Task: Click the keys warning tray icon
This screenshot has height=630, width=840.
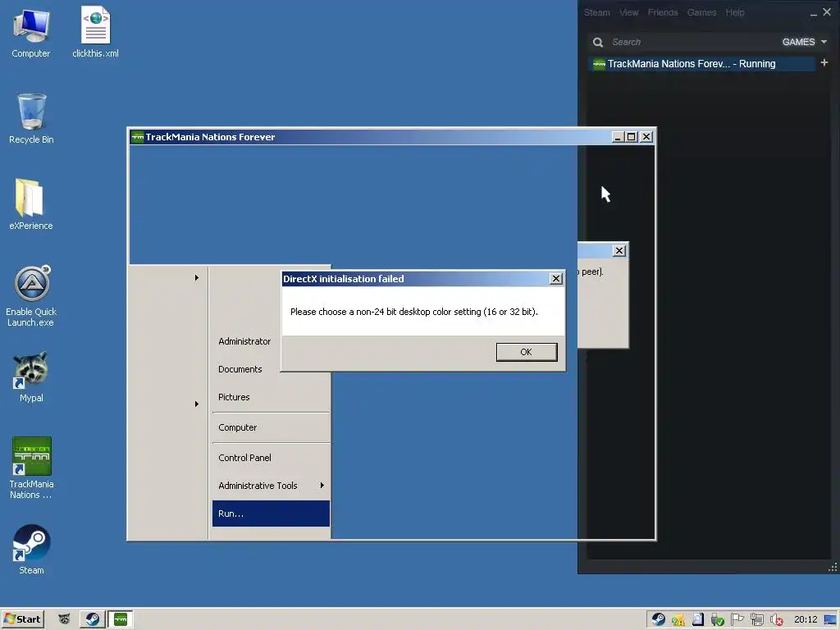Action: (678, 620)
